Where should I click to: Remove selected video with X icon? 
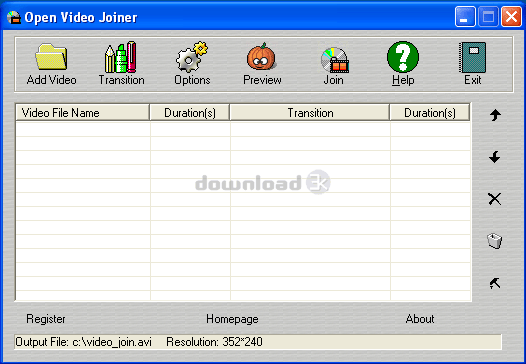(495, 199)
